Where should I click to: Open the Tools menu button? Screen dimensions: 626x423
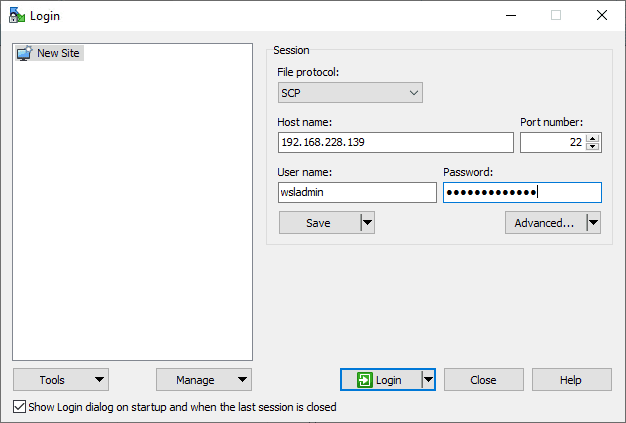point(61,380)
